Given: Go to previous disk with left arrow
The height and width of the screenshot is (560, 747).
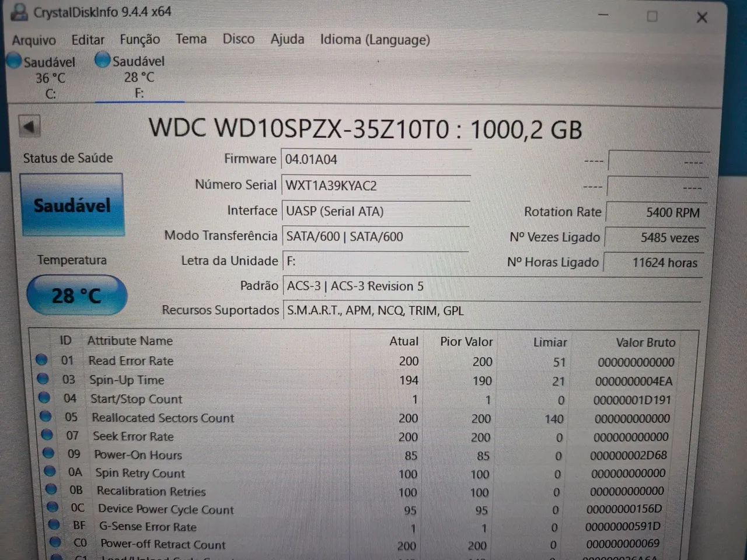Looking at the screenshot, I should click(29, 125).
